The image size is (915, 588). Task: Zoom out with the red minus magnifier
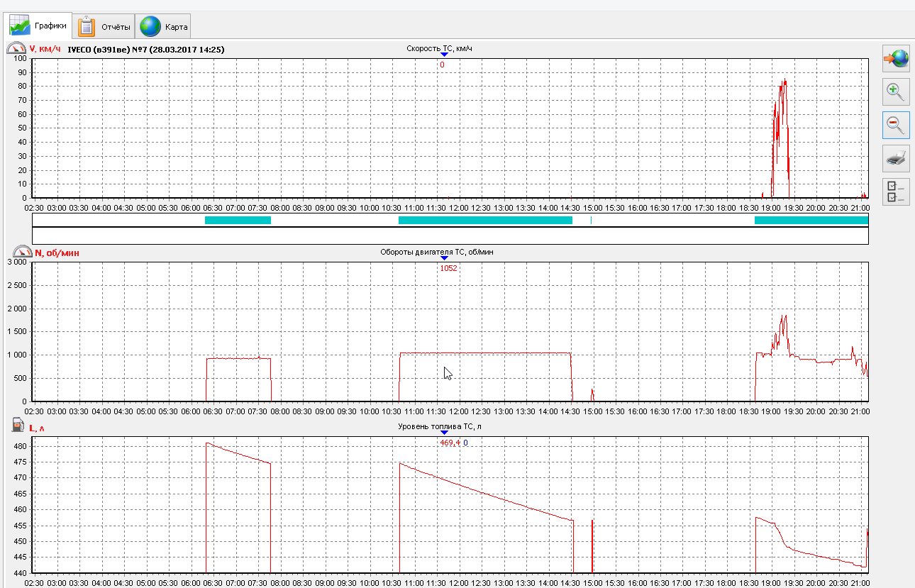[x=896, y=126]
